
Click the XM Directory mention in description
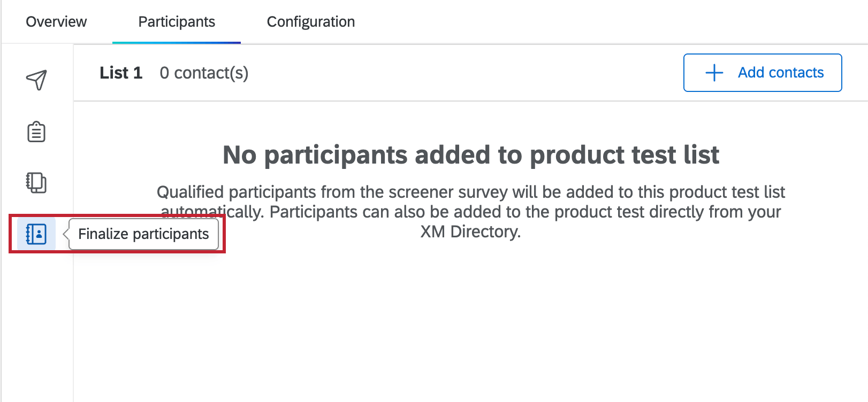click(471, 231)
